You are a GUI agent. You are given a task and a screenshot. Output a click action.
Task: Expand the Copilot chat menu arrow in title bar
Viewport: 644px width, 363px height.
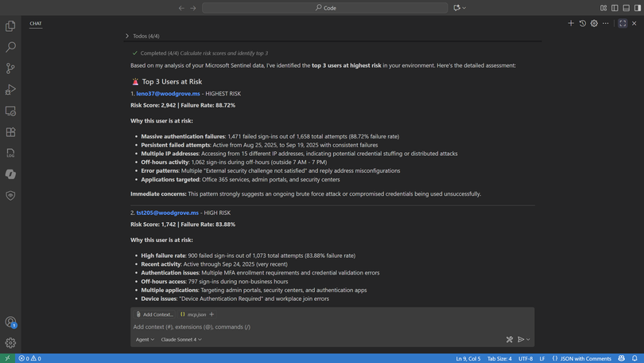(464, 8)
